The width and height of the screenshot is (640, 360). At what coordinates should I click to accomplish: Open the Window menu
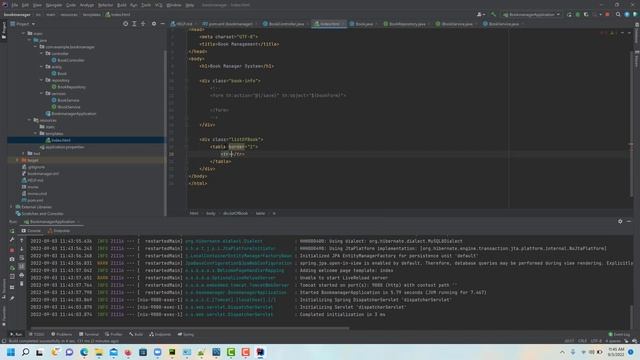coord(174,5)
